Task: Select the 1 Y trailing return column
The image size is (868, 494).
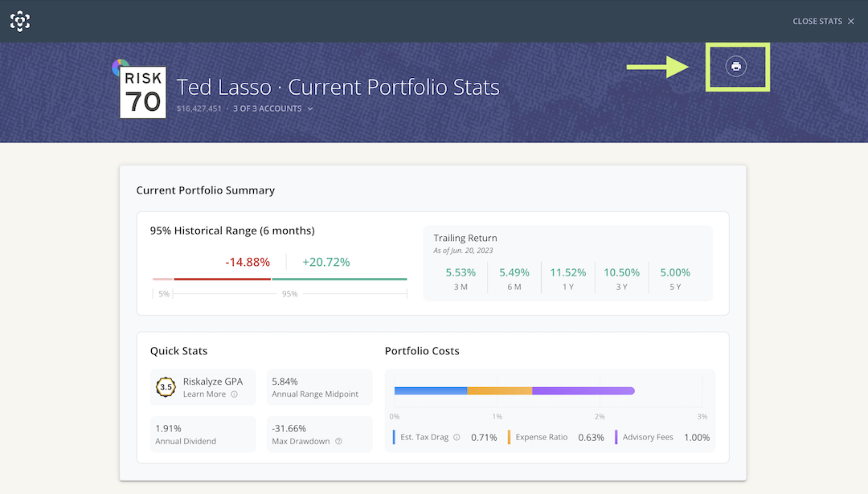Action: (x=567, y=279)
